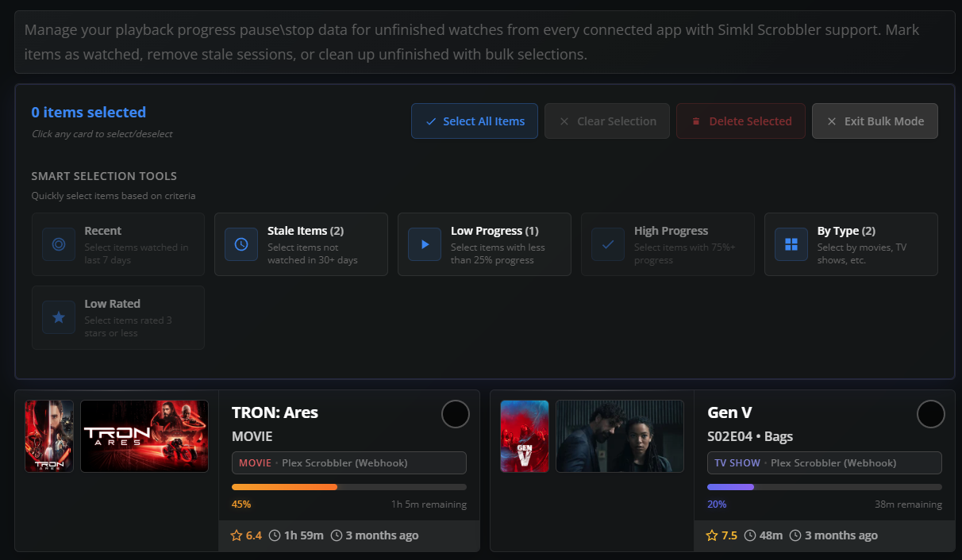Click the TV SHOW Plex Scrobbler tag
Screen dimensions: 962x560
[x=824, y=462]
